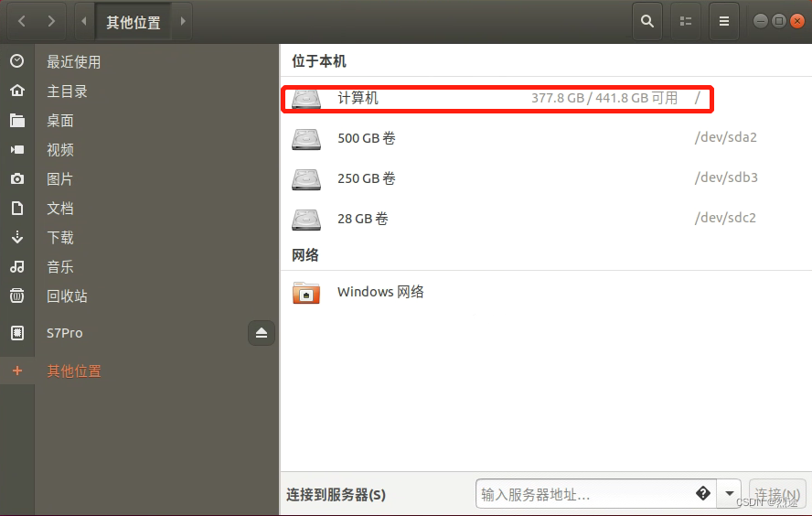
Task: Click the server address help icon
Action: (703, 493)
